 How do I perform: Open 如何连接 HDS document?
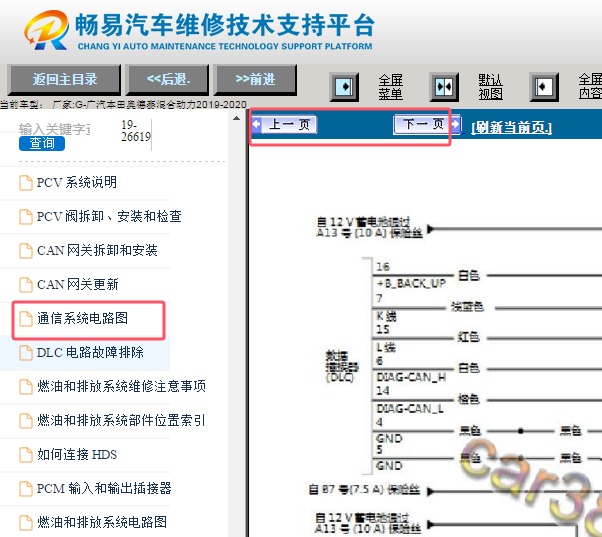tap(77, 454)
